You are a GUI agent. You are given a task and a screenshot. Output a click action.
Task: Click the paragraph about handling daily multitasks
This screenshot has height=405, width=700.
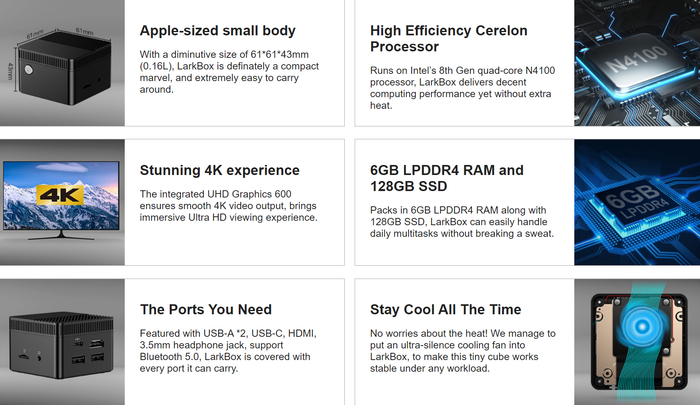463,221
